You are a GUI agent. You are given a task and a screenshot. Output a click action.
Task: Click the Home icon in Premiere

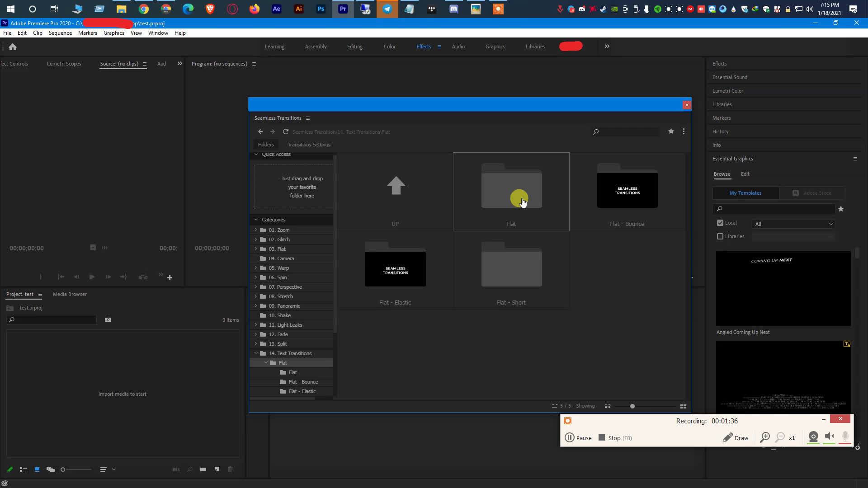pyautogui.click(x=13, y=47)
